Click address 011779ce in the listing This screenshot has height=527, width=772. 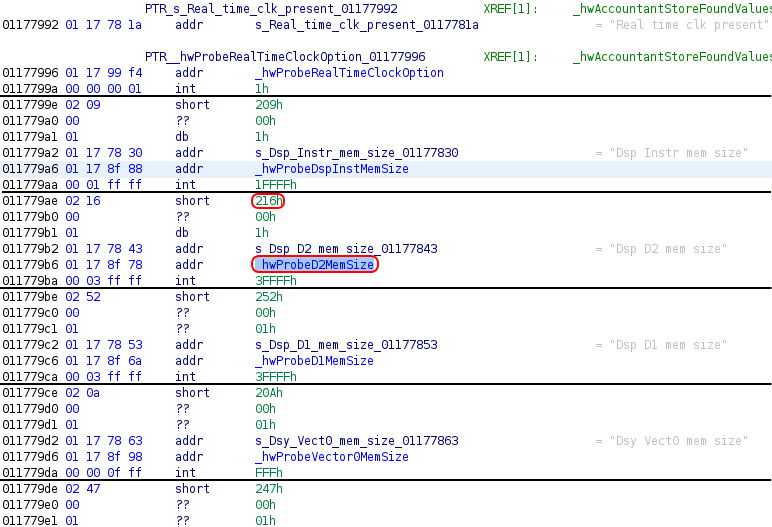tap(31, 393)
